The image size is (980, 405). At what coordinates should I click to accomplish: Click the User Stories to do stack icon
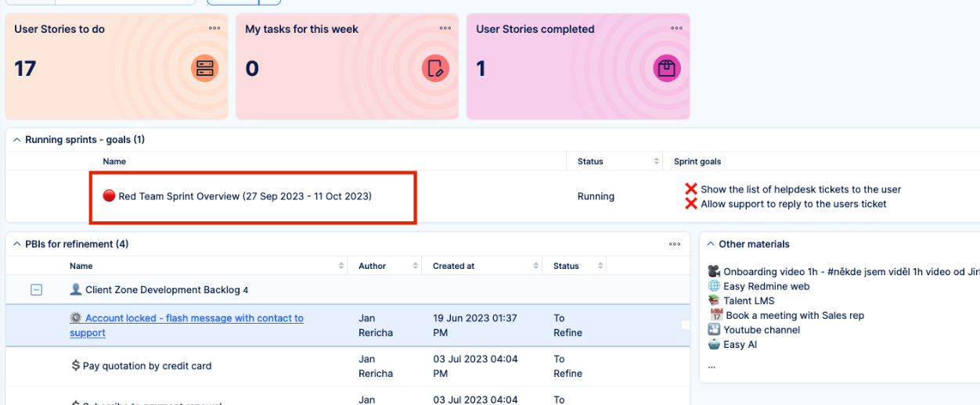tap(204, 69)
